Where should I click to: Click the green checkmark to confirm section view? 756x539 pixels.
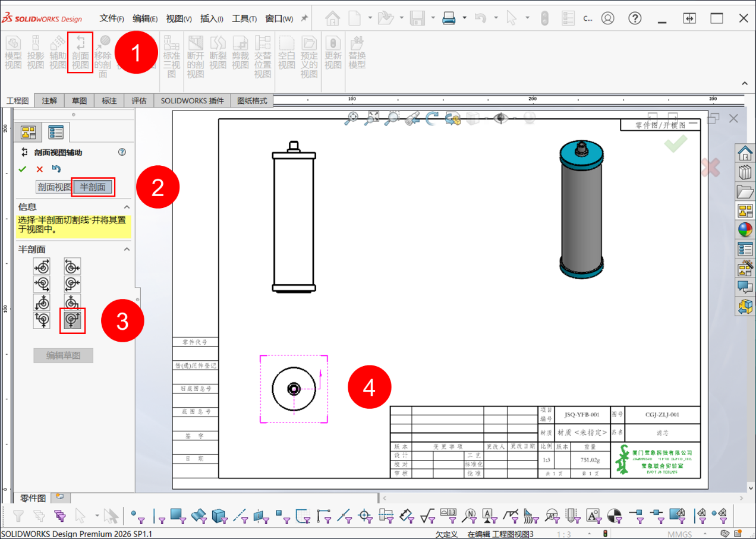pyautogui.click(x=23, y=169)
